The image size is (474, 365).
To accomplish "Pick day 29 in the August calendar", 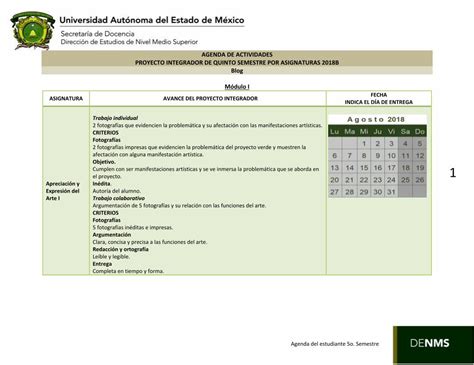I will [364, 192].
